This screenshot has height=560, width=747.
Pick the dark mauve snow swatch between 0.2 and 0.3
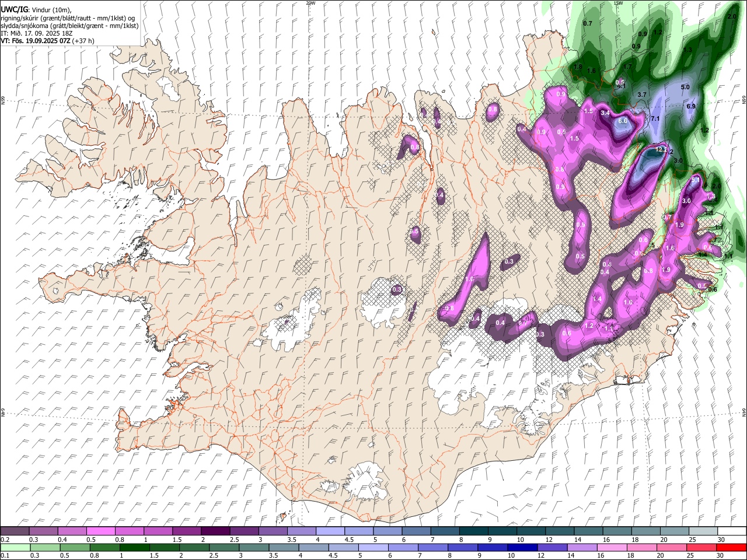click(15, 531)
